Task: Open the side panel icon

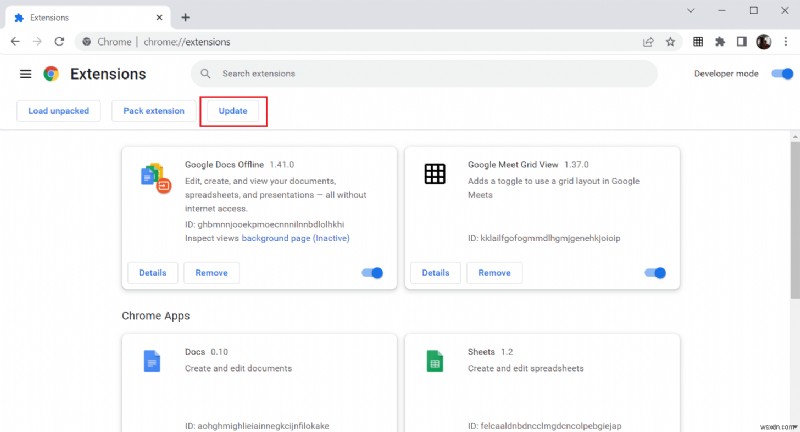Action: point(742,42)
